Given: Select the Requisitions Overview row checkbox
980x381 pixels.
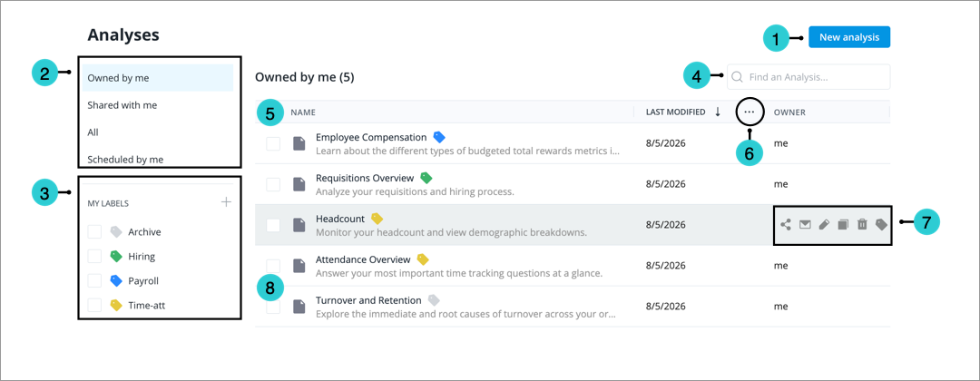Looking at the screenshot, I should point(273,184).
